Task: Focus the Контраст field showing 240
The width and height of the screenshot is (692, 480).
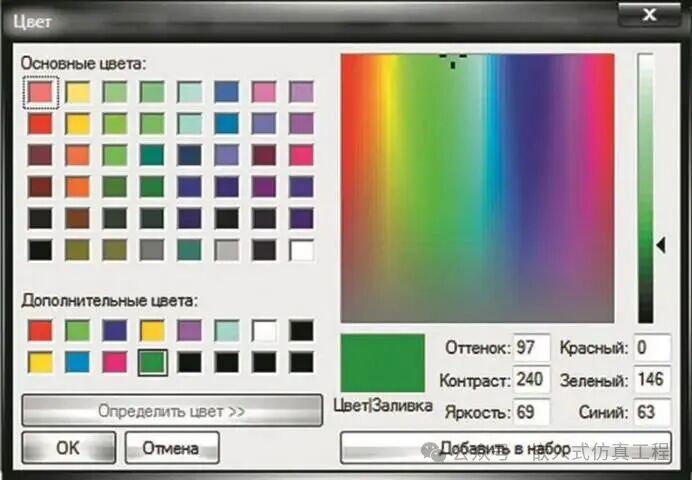Action: tap(531, 379)
